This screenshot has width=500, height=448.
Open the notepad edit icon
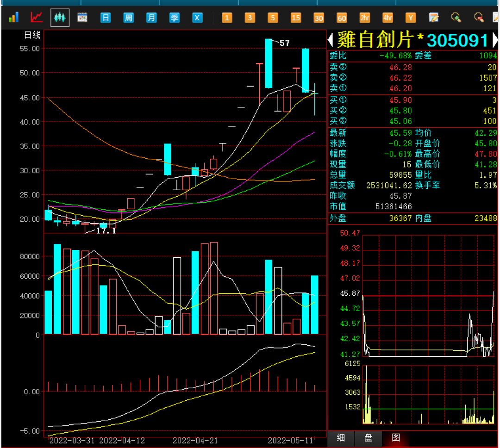coord(433,18)
